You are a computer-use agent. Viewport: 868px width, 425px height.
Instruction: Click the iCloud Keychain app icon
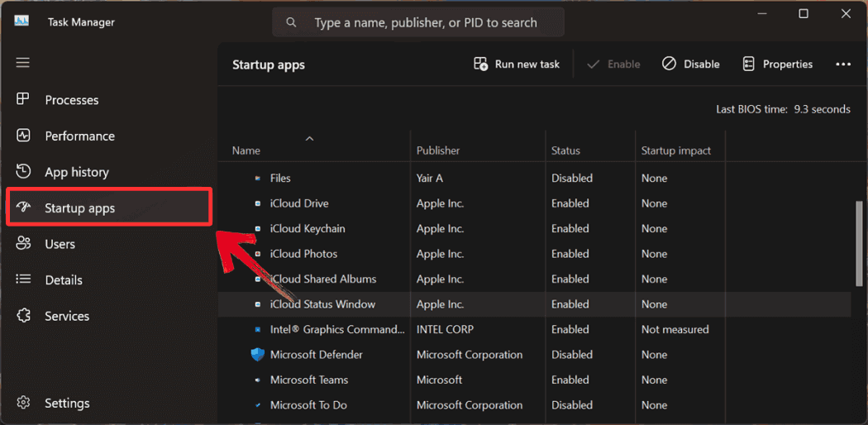tap(257, 228)
